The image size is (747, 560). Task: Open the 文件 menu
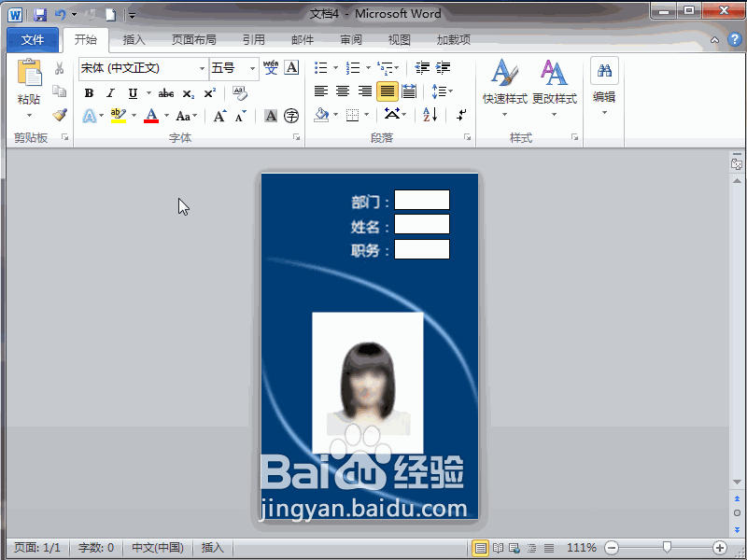click(33, 40)
